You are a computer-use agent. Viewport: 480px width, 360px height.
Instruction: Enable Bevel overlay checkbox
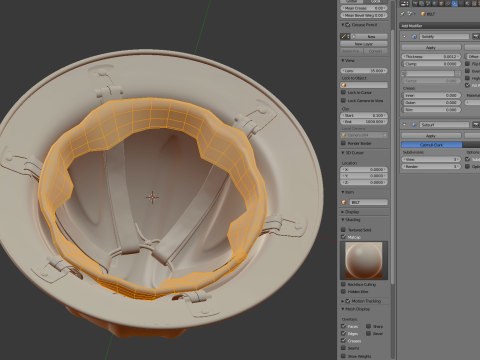pos(368,333)
